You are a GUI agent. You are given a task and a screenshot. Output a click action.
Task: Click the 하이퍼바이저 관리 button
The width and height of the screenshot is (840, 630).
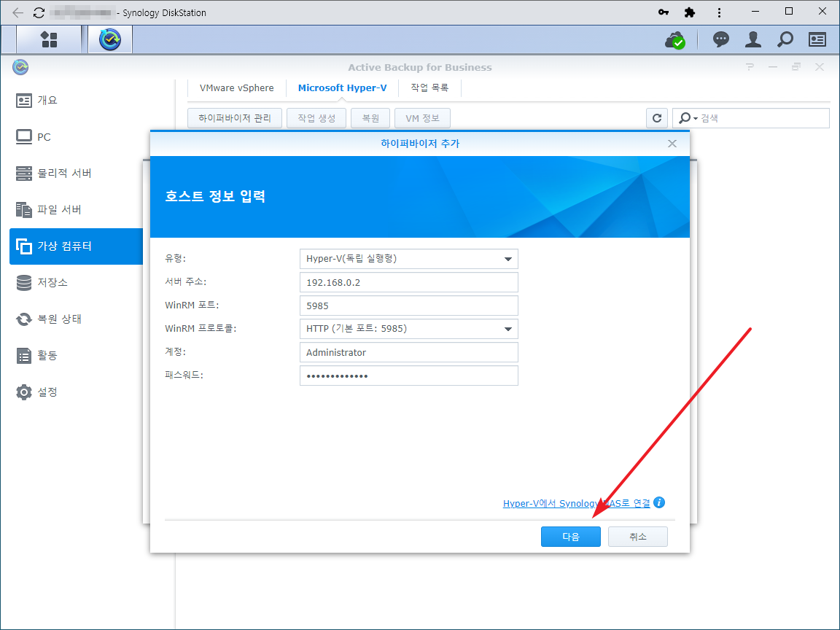pos(235,118)
